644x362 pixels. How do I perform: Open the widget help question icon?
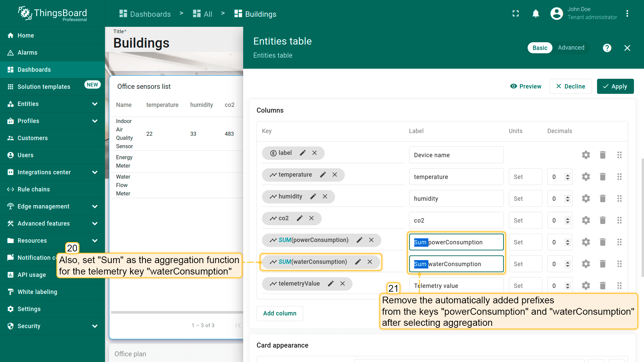[607, 48]
